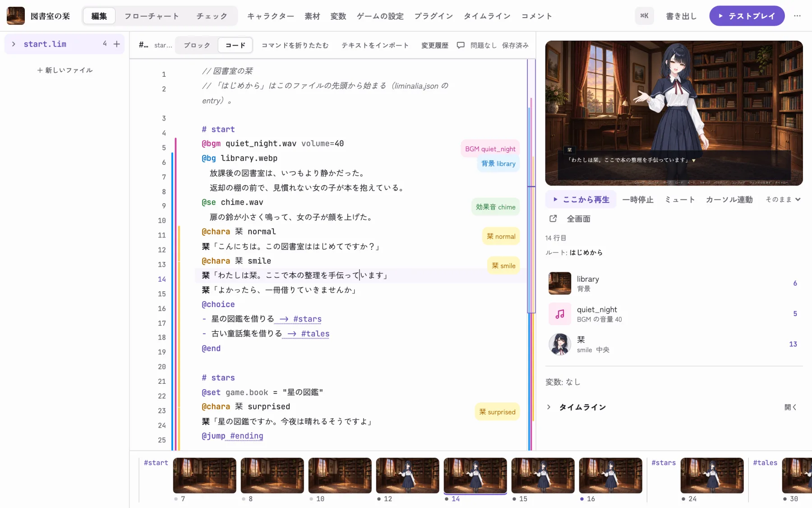This screenshot has height=508, width=812.
Task: Open the プラグイン menu
Action: pyautogui.click(x=434, y=16)
